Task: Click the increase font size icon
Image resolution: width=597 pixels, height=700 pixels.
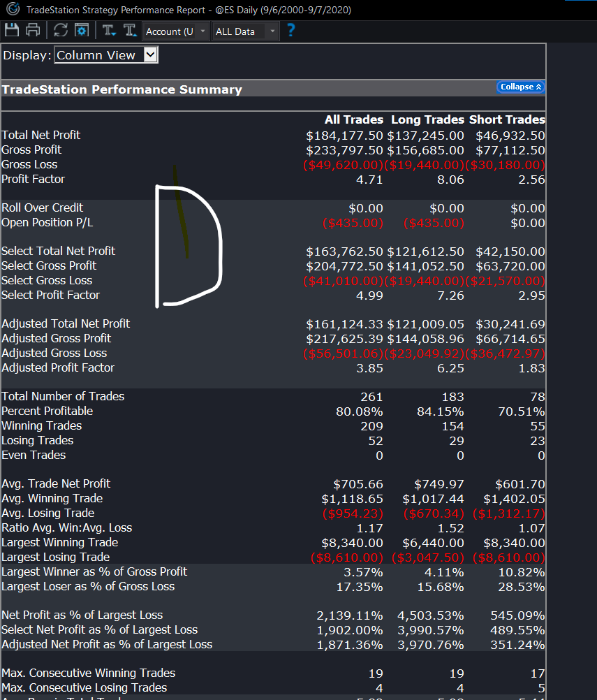Action: click(x=130, y=30)
